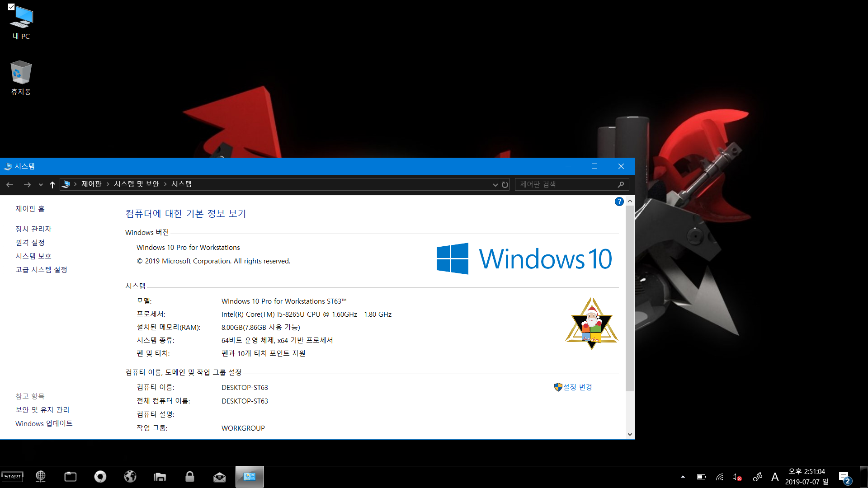The height and width of the screenshot is (488, 868).
Task: Open the earth globe browser taskbar icon
Action: (x=130, y=477)
